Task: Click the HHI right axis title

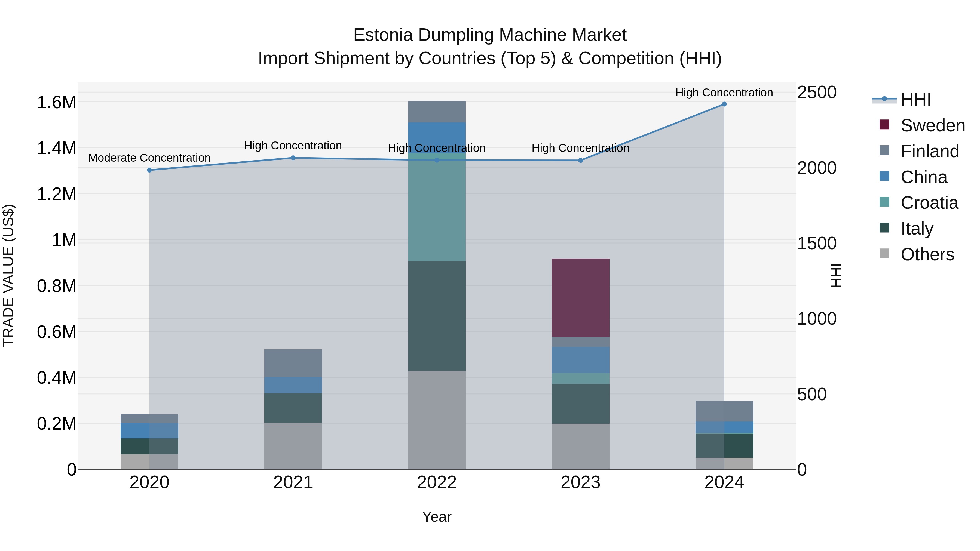Action: coord(836,275)
